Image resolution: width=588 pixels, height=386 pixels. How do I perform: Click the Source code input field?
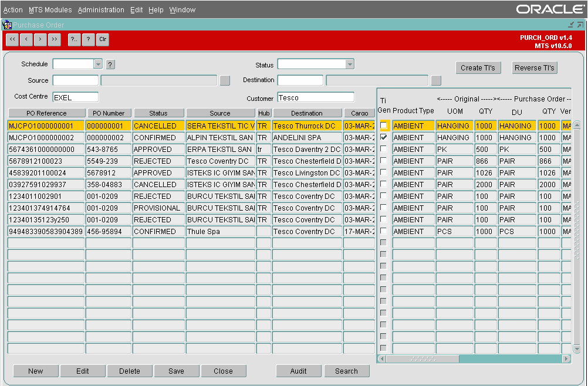tap(76, 80)
